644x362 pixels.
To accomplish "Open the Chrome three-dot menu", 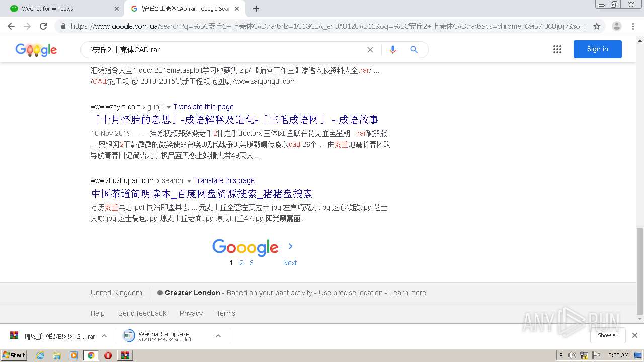I will pos(633,26).
